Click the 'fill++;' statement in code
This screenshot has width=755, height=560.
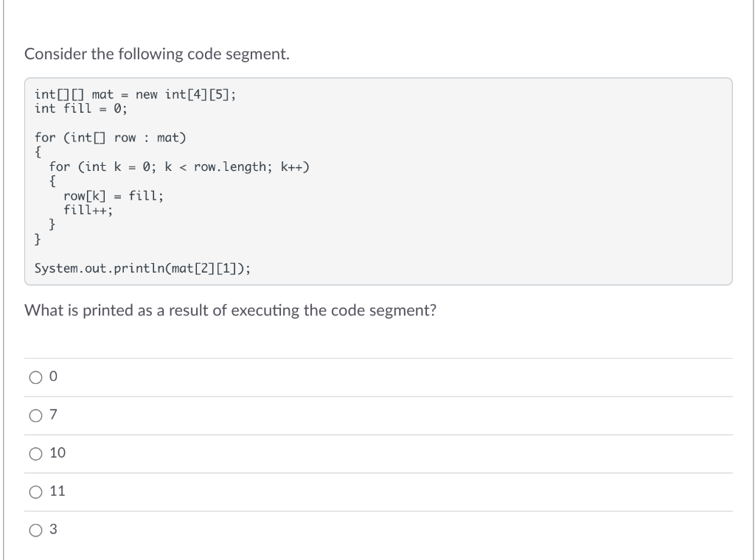coord(88,210)
